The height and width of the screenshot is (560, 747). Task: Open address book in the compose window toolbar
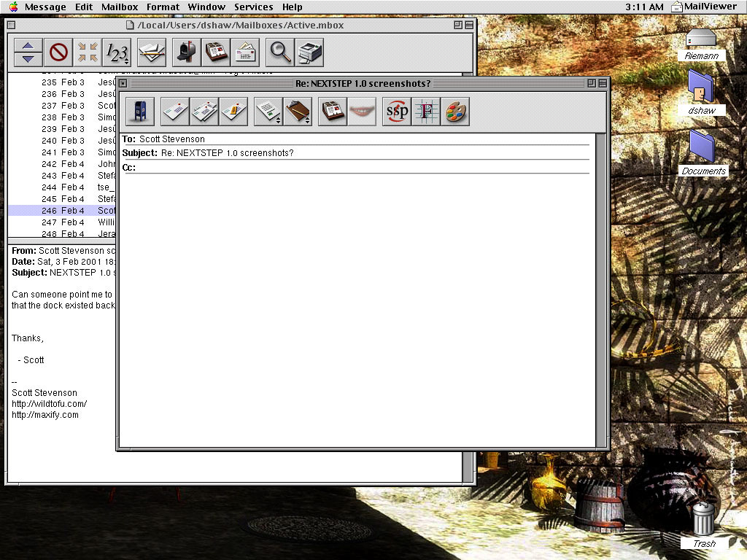[333, 112]
